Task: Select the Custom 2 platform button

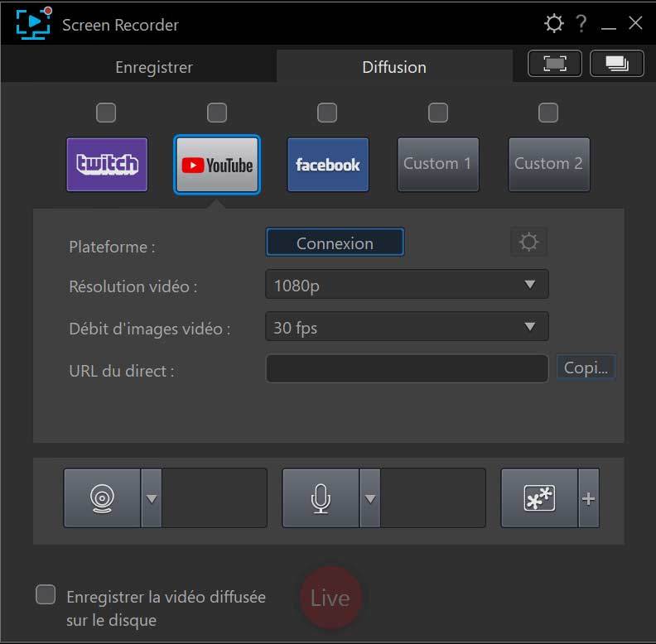Action: coord(549,165)
